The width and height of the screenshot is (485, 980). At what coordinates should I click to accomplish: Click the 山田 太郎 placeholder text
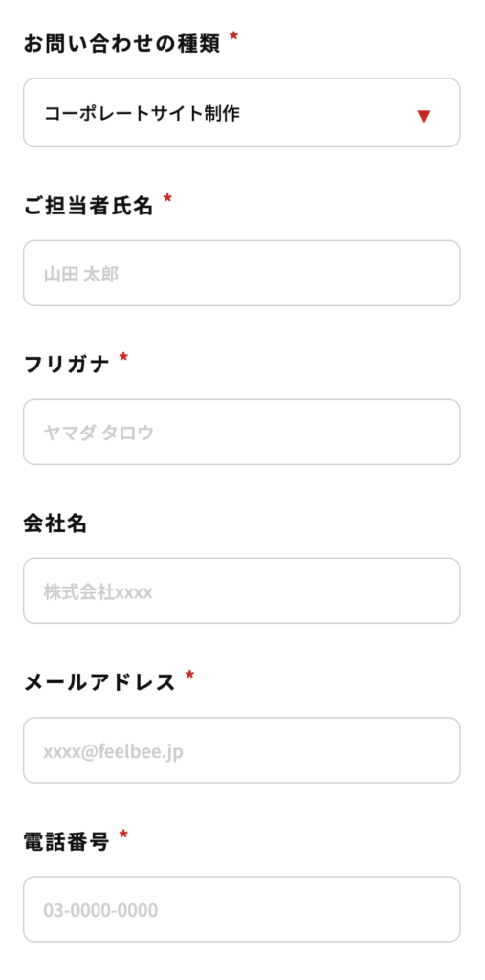point(81,274)
